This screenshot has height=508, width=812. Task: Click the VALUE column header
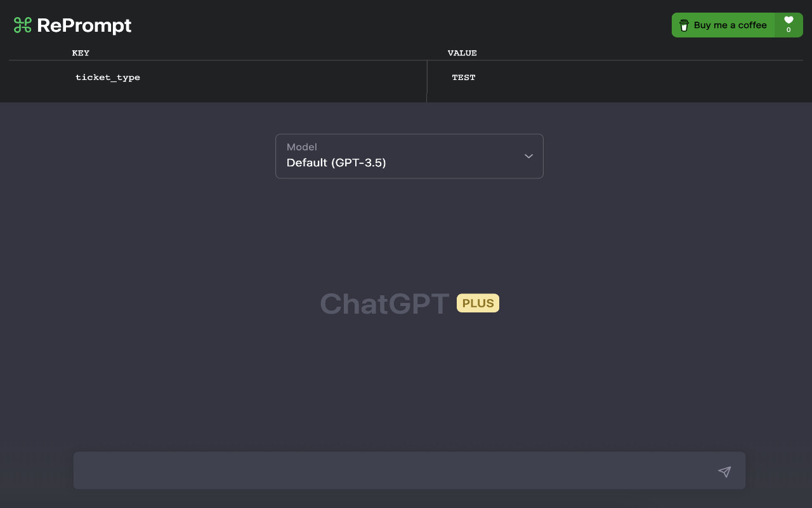462,53
